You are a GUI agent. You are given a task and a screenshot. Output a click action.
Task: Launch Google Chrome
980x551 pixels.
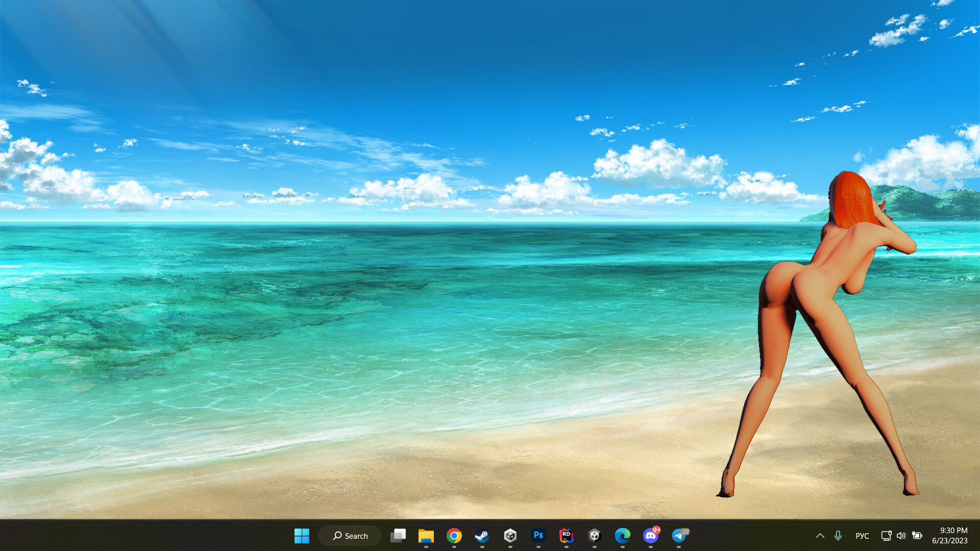454,536
